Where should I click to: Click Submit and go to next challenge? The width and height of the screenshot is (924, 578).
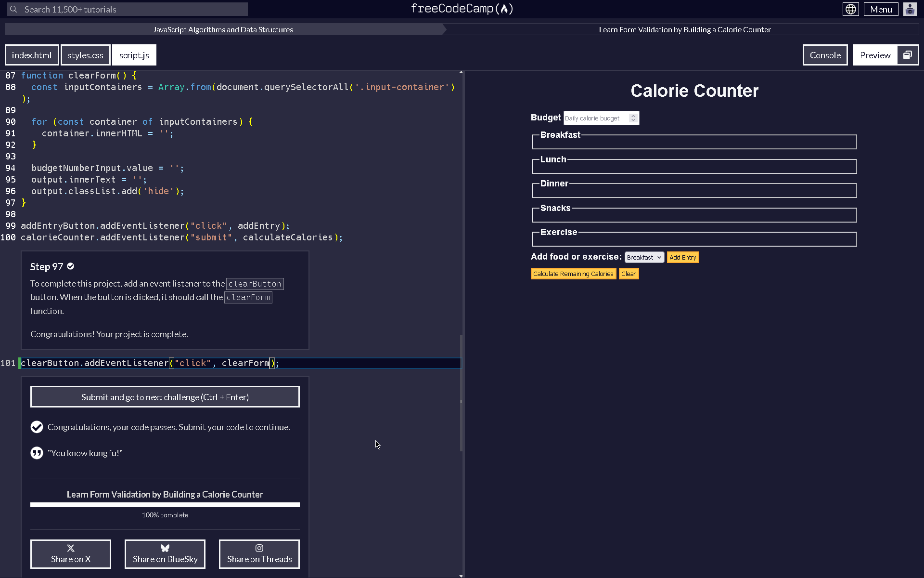coord(164,396)
